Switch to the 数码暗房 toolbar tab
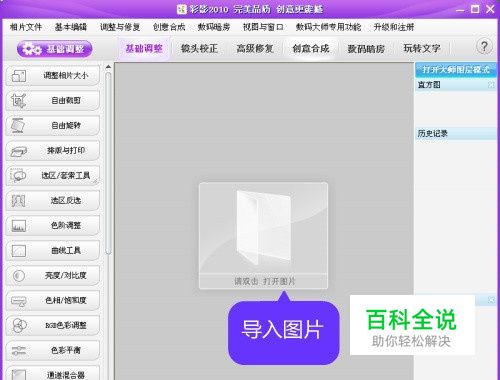 click(x=366, y=49)
